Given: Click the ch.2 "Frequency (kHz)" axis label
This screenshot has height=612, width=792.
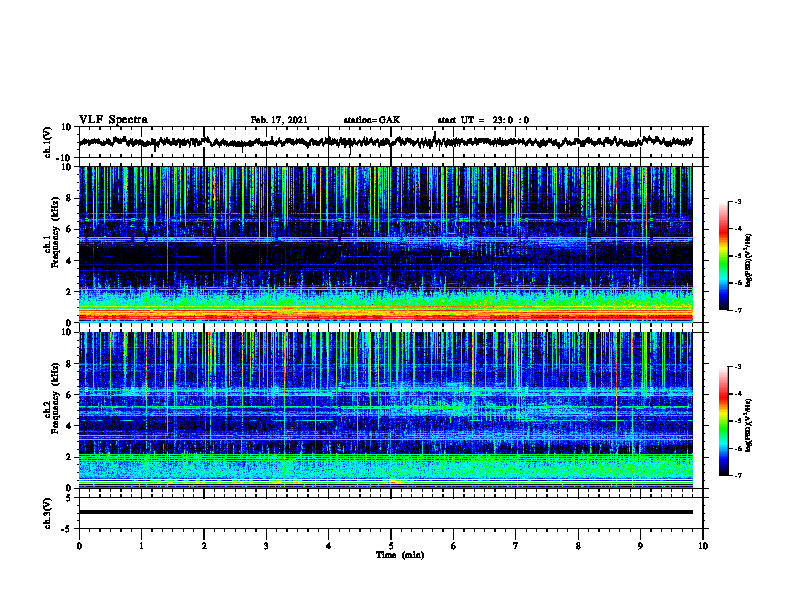Looking at the screenshot, I should pos(55,398).
